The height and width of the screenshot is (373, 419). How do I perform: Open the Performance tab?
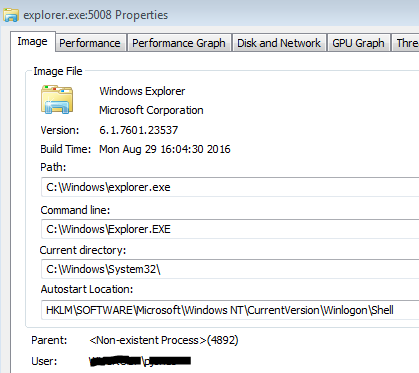[90, 43]
